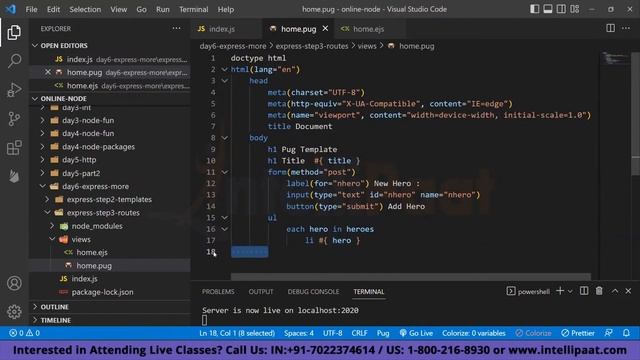Switch to the index.js editor tab

(x=222, y=29)
